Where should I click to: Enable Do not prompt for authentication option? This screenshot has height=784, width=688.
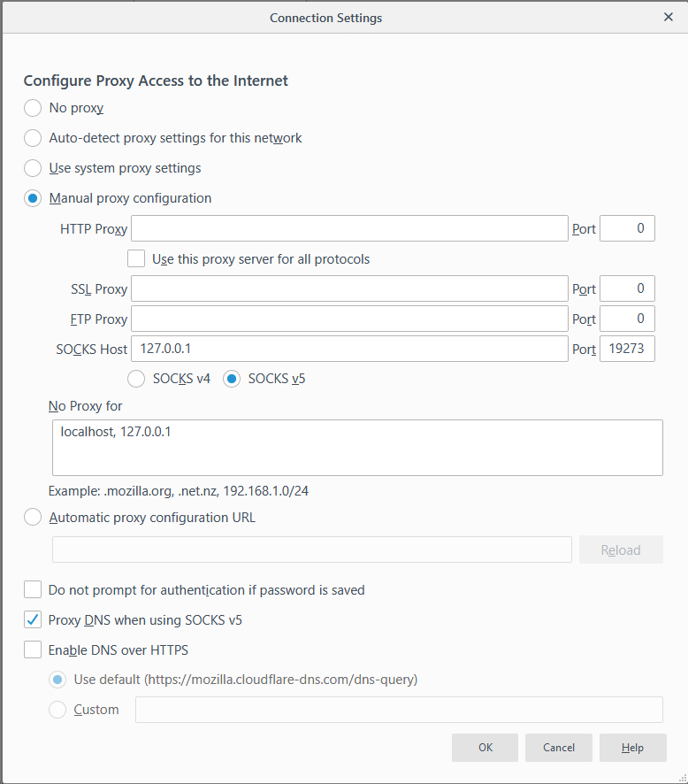33,588
